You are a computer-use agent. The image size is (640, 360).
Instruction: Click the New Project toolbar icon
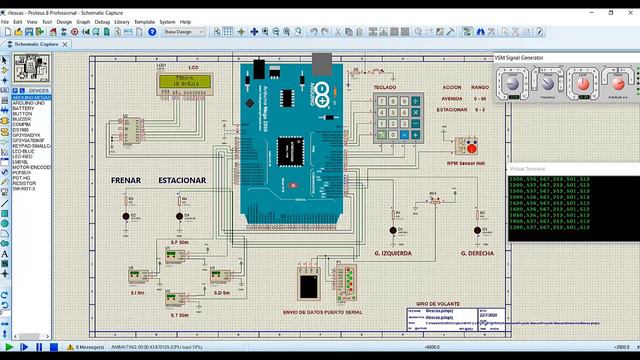point(8,32)
